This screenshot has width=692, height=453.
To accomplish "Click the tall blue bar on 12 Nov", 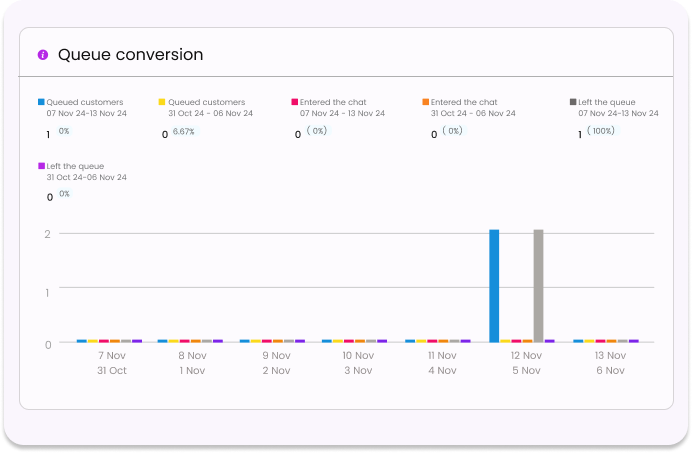I will (494, 285).
